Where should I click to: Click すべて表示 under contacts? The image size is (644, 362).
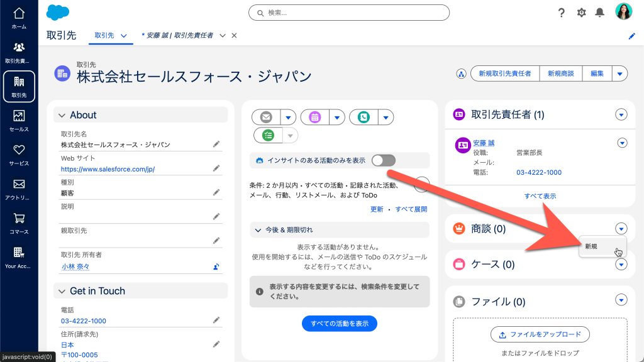click(540, 196)
